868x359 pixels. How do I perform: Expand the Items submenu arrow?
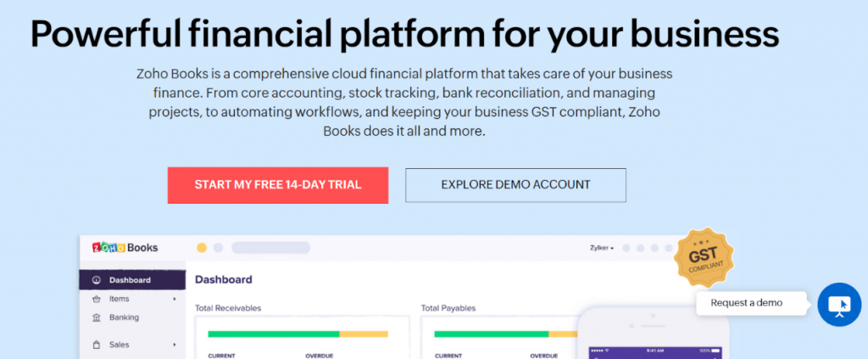click(x=175, y=299)
